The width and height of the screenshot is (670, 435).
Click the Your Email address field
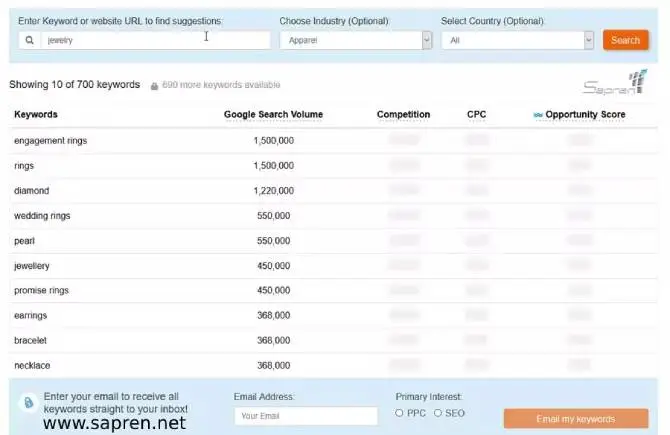coord(305,416)
